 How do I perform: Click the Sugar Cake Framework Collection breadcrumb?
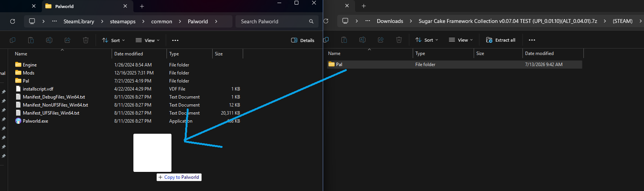pos(508,21)
